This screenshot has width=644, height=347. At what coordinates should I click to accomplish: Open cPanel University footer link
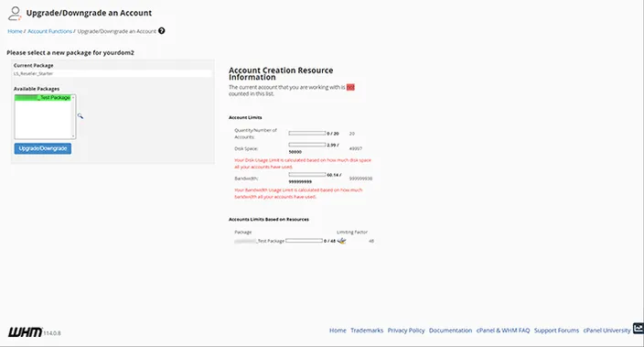607,331
